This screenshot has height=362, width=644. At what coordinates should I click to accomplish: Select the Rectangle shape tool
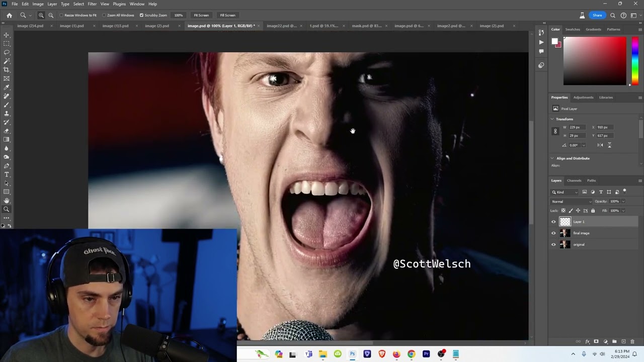[7, 192]
